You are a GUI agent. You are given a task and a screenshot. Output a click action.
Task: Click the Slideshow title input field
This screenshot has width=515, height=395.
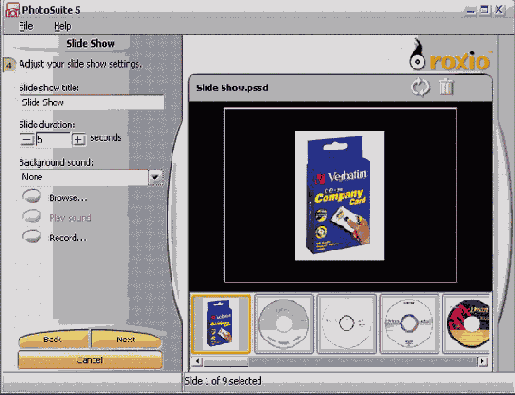pyautogui.click(x=92, y=102)
